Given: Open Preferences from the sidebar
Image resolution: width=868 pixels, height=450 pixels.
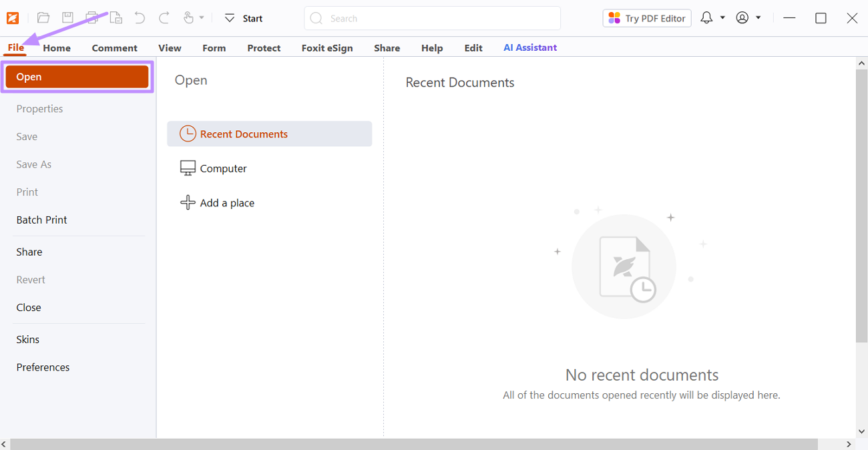Looking at the screenshot, I should click(x=43, y=367).
